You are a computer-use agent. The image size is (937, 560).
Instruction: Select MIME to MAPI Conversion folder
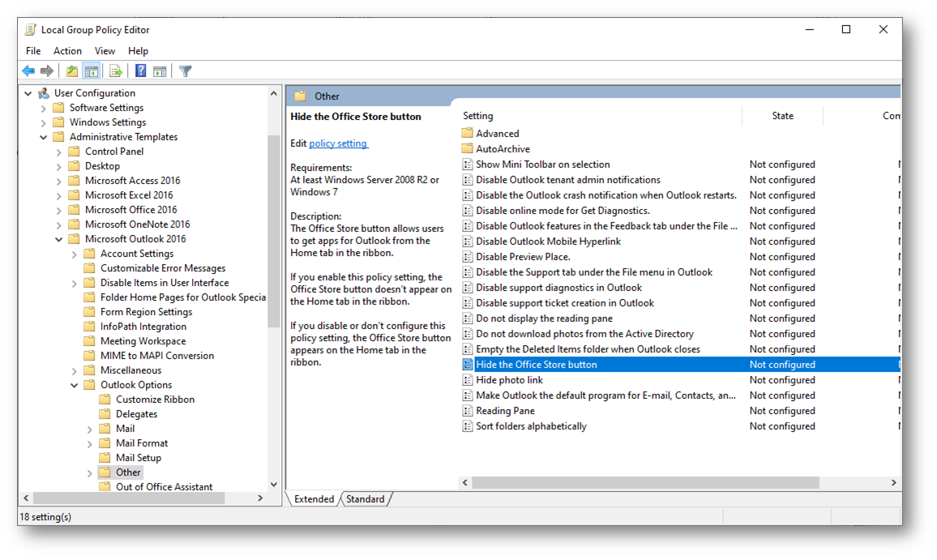(157, 356)
